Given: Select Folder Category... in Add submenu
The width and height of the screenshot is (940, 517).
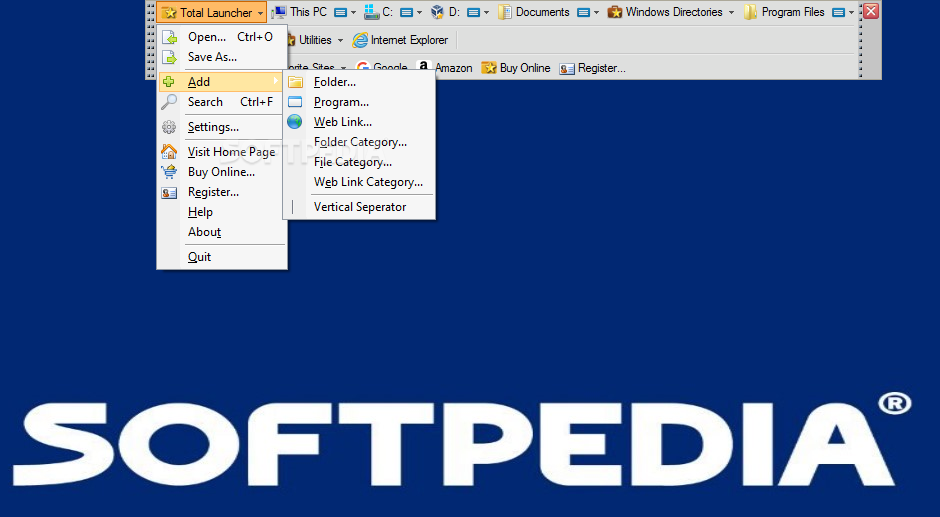Looking at the screenshot, I should [359, 142].
